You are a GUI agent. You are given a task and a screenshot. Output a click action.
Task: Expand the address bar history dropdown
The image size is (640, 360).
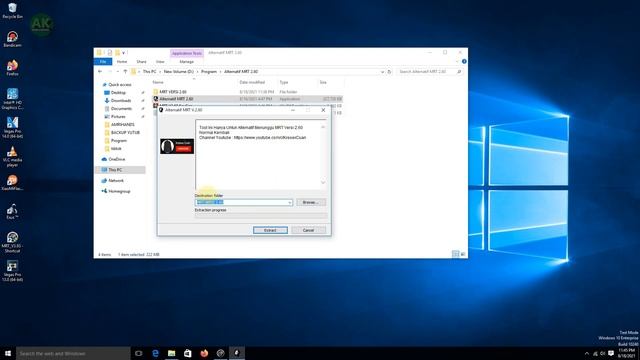382,72
